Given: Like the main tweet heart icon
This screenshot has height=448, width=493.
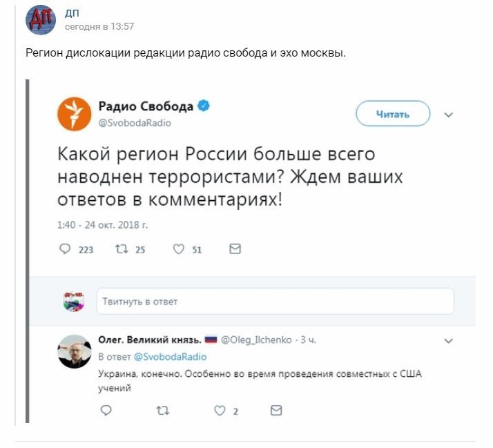Looking at the screenshot, I should 179,249.
